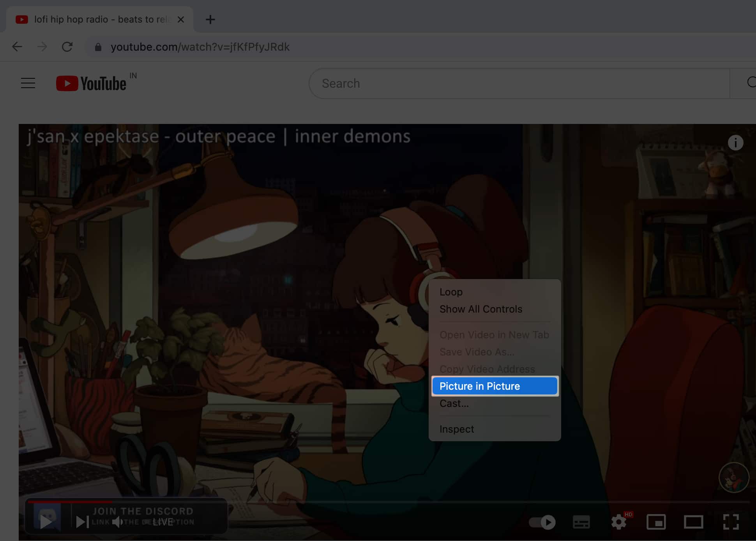This screenshot has height=541, width=756.
Task: Reload the YouTube page
Action: tap(67, 47)
